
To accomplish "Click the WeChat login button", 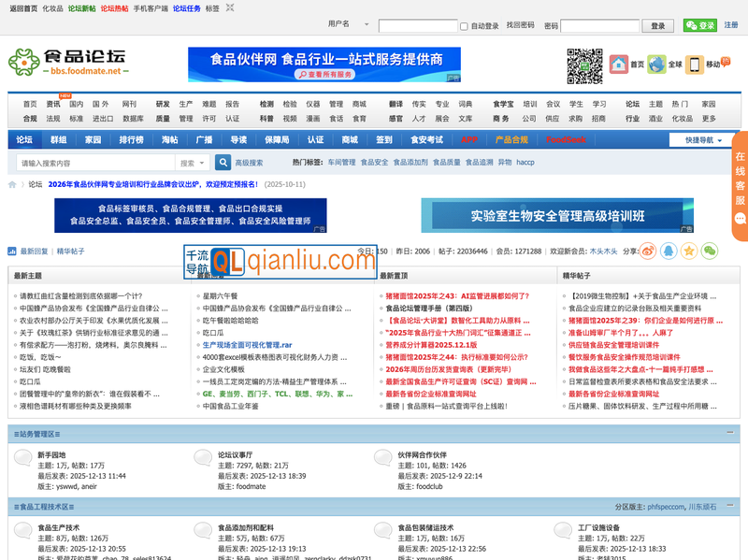I will (699, 25).
